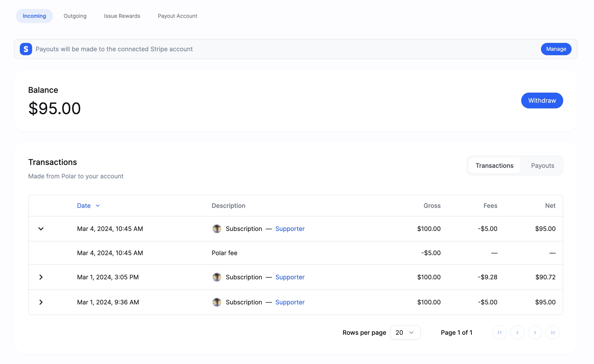Expand the Mar 4 subscription row
The height and width of the screenshot is (364, 594).
[x=41, y=229]
